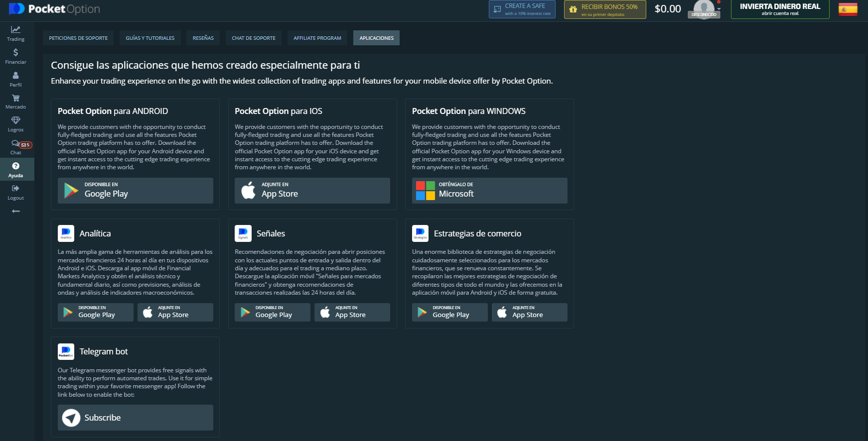The image size is (868, 441).
Task: Click App Store button for iOS app
Action: pos(312,191)
